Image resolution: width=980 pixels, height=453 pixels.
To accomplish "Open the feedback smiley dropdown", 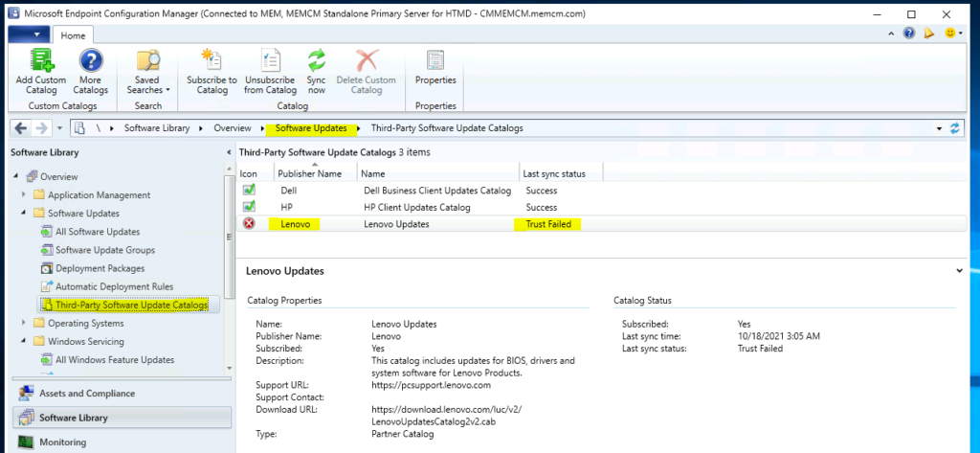I will click(953, 34).
